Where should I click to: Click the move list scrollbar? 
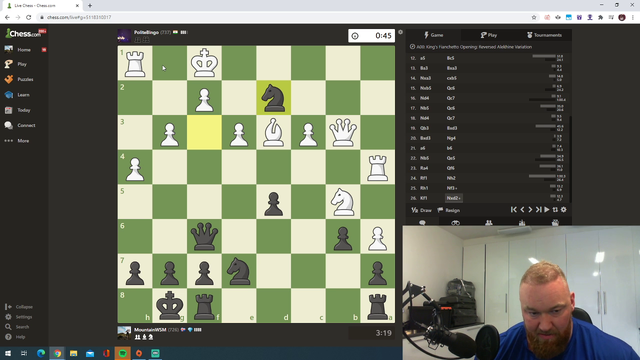(x=570, y=159)
